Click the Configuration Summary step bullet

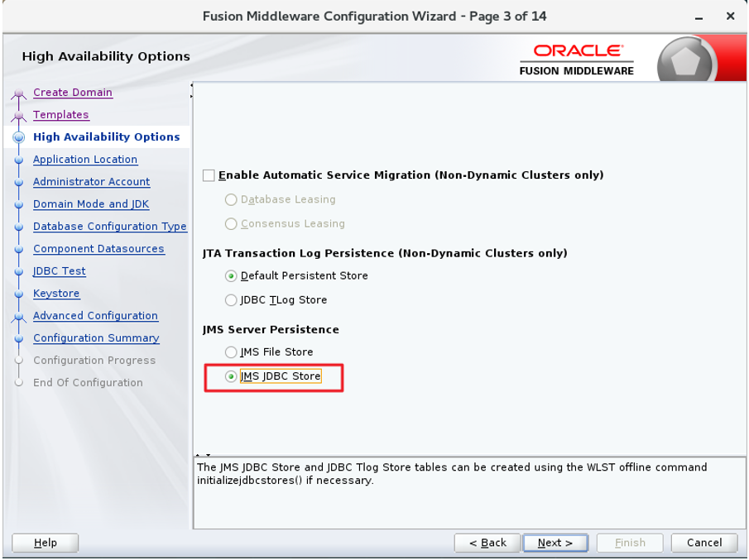[19, 338]
